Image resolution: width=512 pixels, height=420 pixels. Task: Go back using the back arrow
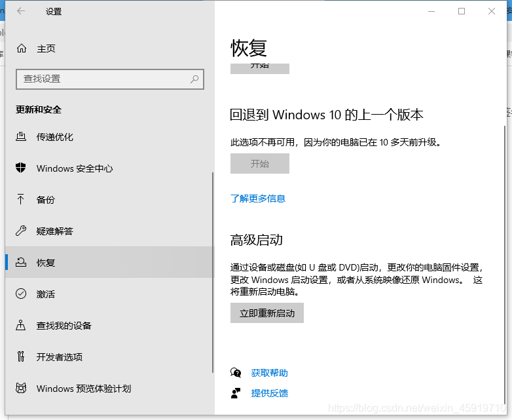click(21, 11)
